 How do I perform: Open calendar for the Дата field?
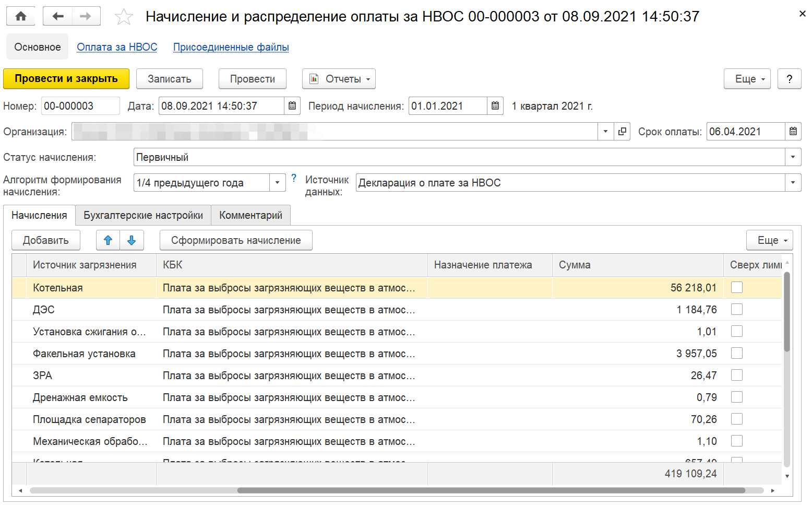[x=292, y=106]
